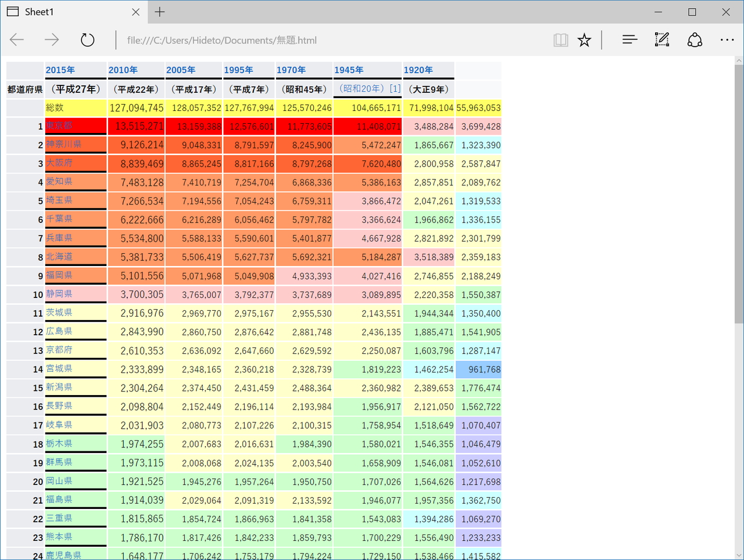The image size is (744, 560).
Task: Click the 都道府県 row header cell
Action: [25, 89]
